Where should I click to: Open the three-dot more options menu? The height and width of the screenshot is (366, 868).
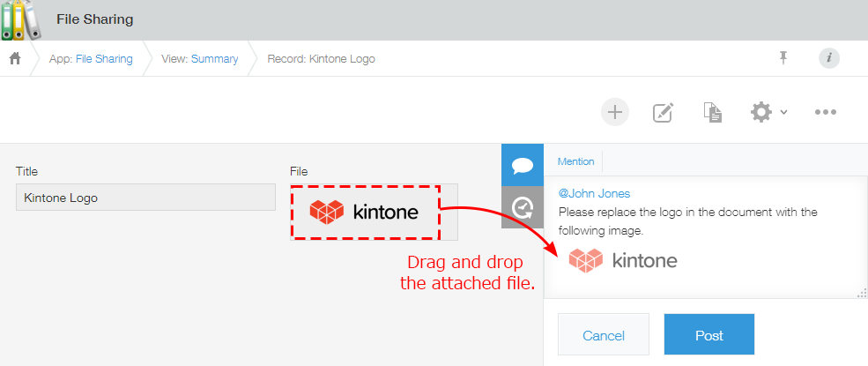pos(825,112)
